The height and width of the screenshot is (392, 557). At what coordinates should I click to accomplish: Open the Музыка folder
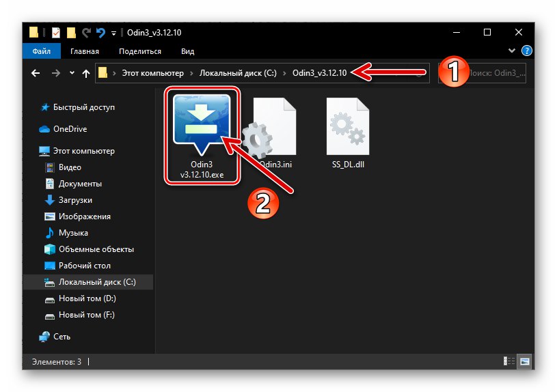click(73, 233)
